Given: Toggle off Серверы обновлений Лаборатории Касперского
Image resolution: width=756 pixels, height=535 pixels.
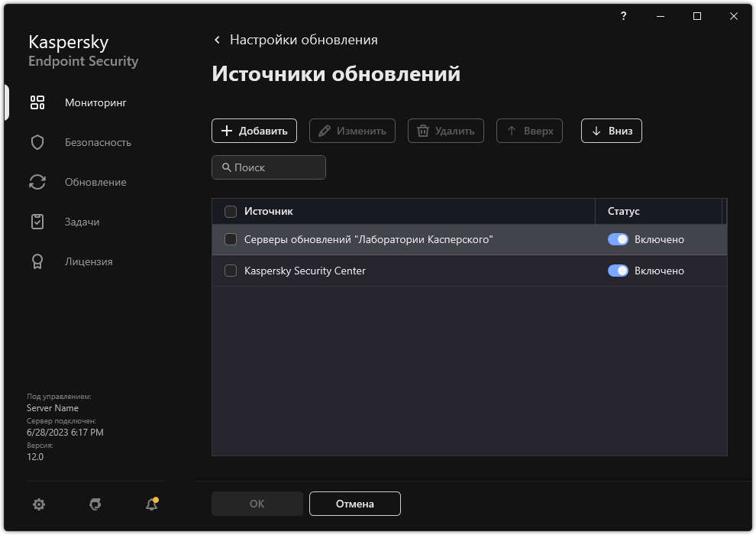Looking at the screenshot, I should (x=619, y=239).
